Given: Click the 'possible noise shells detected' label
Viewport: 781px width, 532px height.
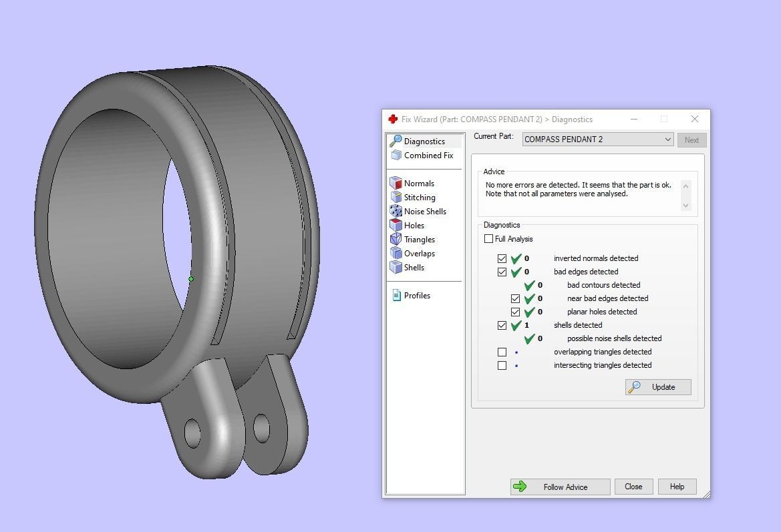Looking at the screenshot, I should tap(614, 338).
